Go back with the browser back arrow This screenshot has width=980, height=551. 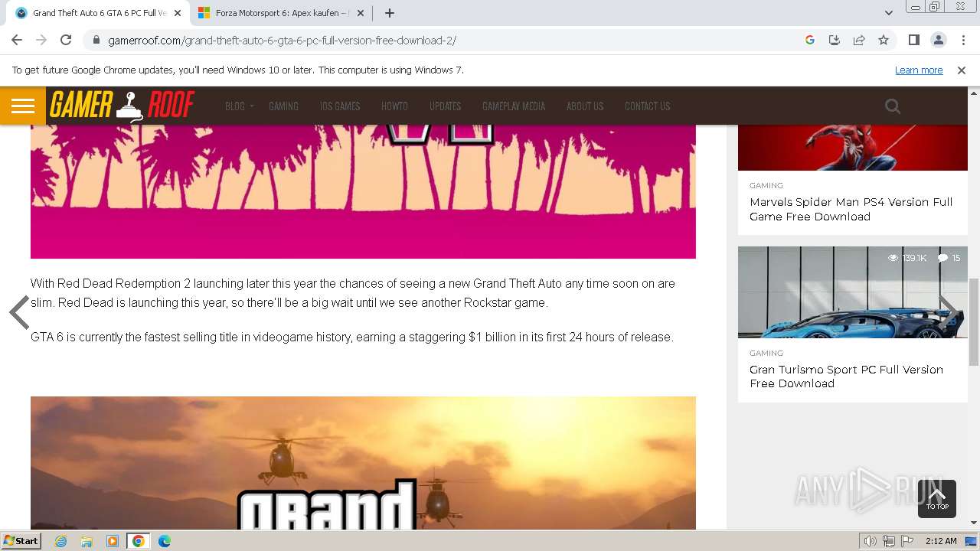(17, 40)
